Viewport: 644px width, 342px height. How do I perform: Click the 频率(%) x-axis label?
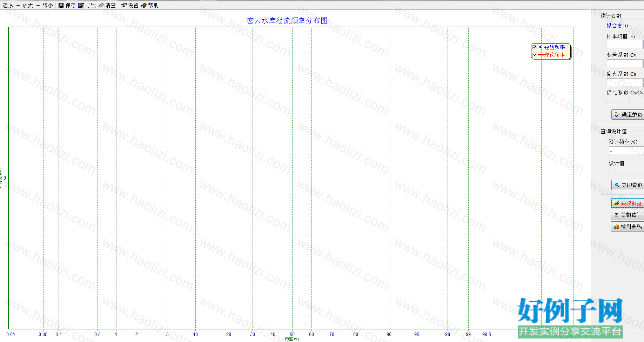pos(292,339)
